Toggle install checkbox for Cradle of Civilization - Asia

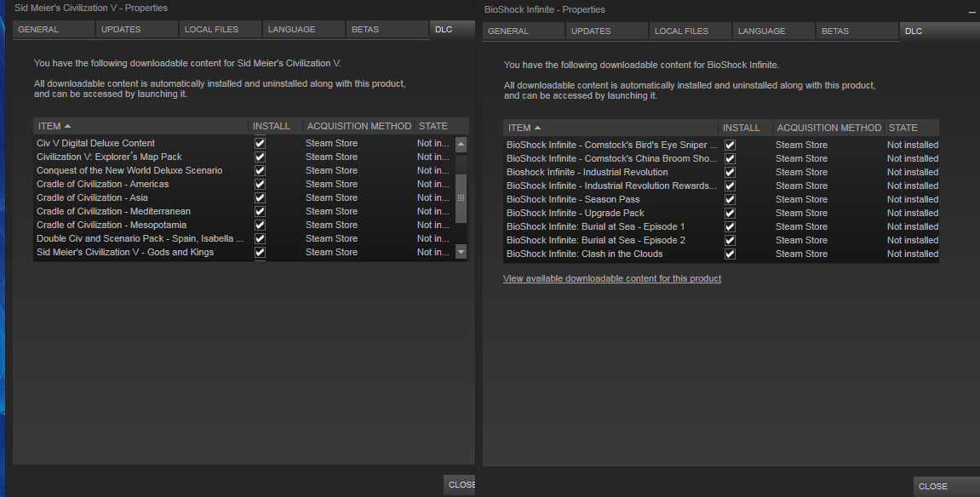pos(261,198)
